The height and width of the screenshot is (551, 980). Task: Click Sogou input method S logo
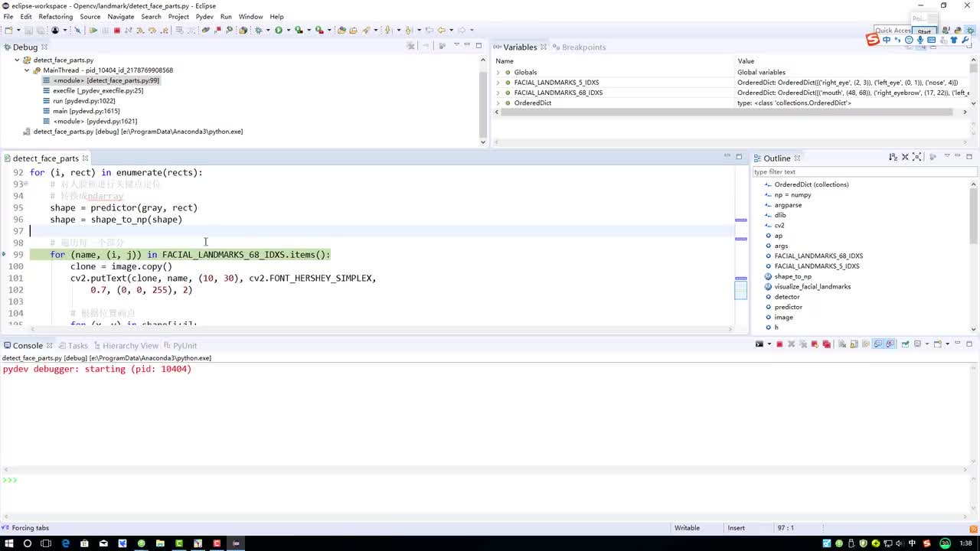[x=873, y=40]
